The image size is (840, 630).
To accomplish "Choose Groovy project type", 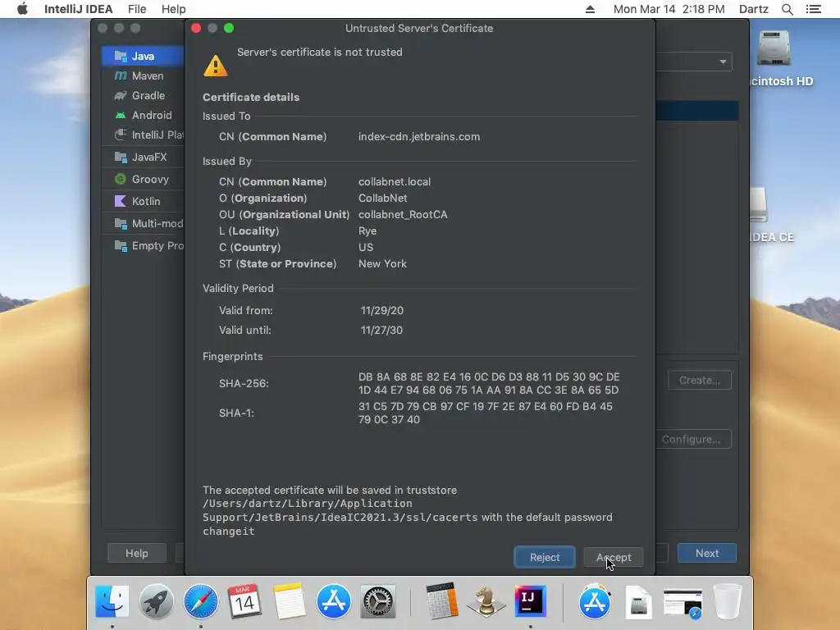I will pyautogui.click(x=143, y=179).
